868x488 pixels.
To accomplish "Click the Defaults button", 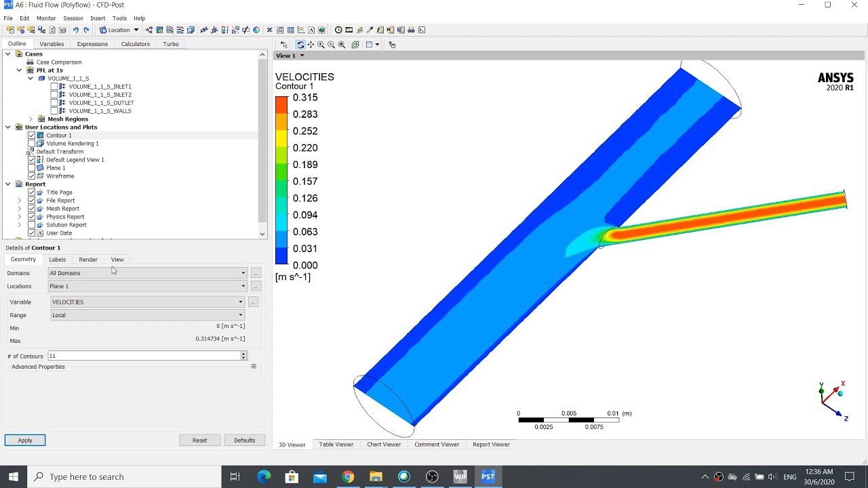I will [x=245, y=441].
